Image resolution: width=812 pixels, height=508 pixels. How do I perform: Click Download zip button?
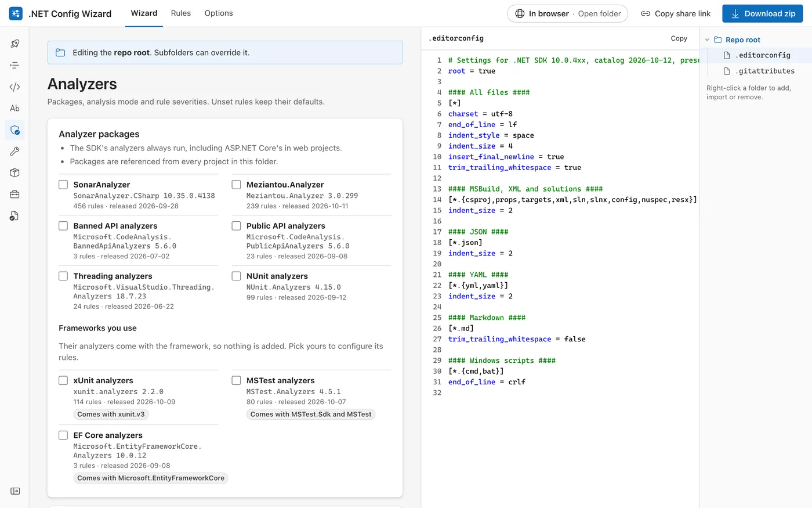point(762,13)
